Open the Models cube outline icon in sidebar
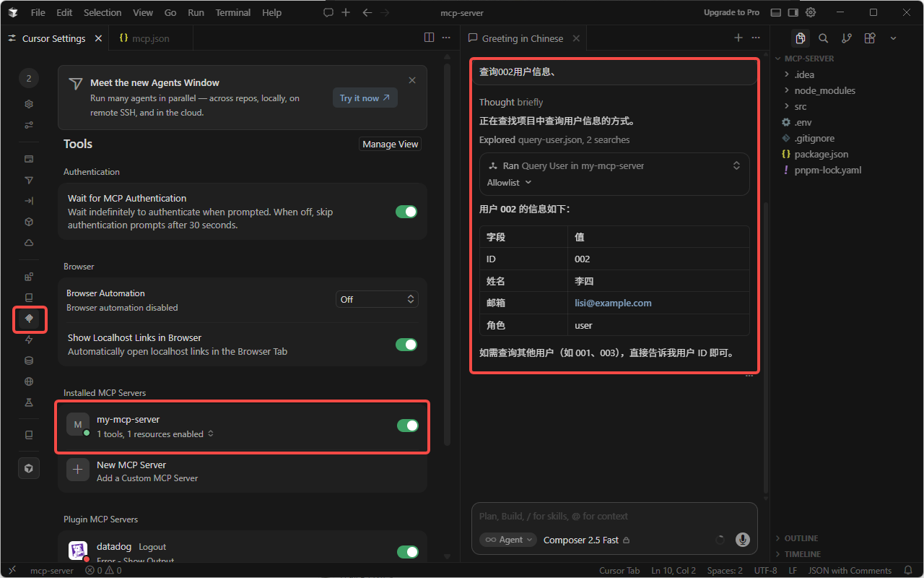 point(29,222)
